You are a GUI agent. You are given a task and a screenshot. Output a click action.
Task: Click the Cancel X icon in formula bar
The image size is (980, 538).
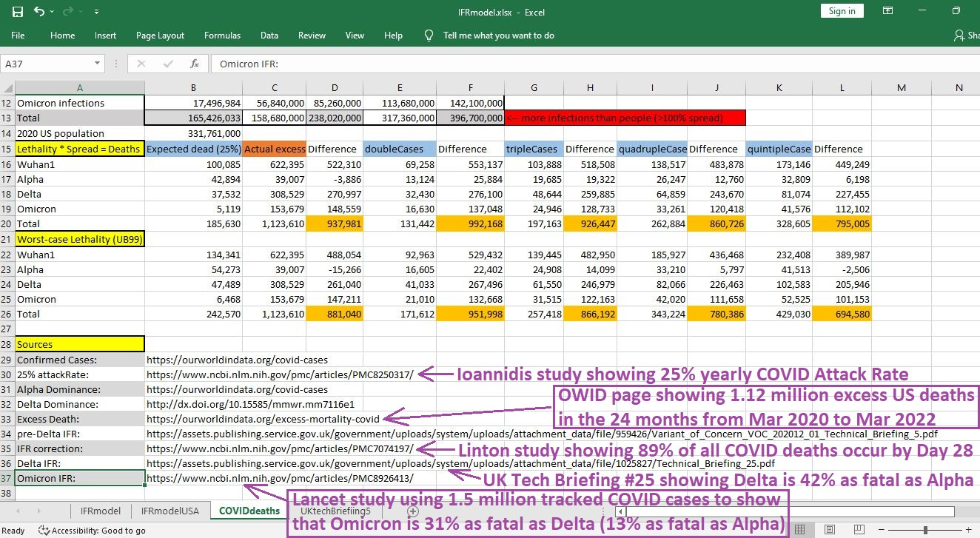pos(141,64)
